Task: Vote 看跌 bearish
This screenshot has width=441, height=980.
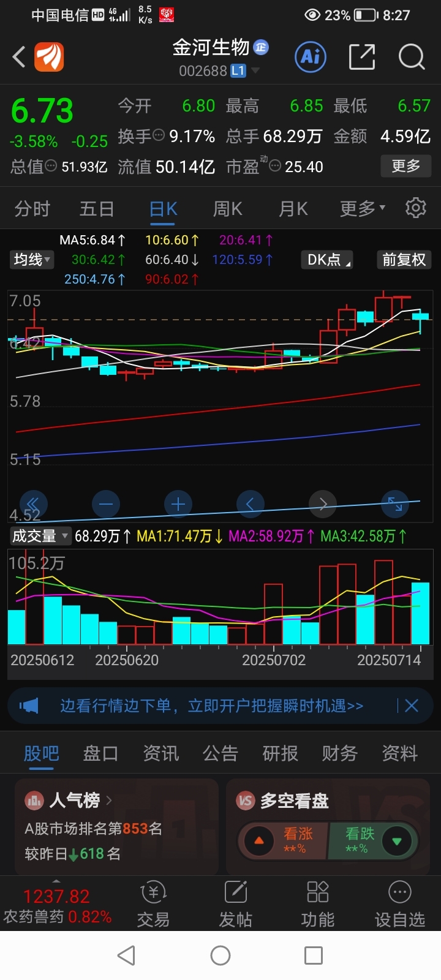Action: pos(373,840)
